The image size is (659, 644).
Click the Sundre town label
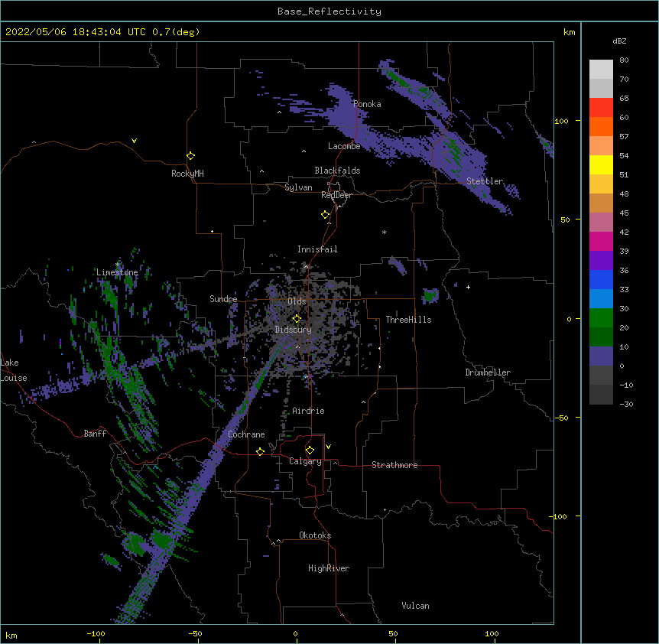point(223,299)
